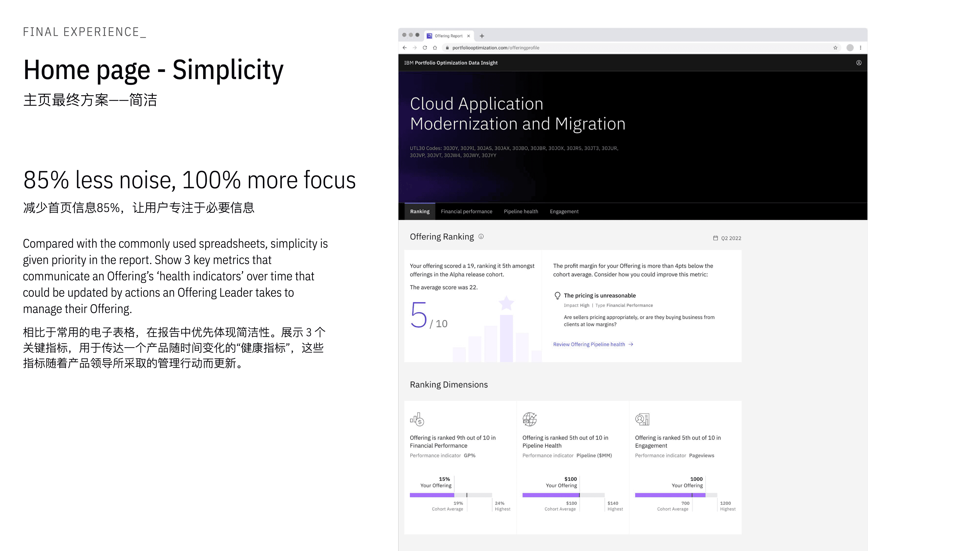Click the '$140 Highest' value
This screenshot has height=551, width=980.
tap(615, 506)
